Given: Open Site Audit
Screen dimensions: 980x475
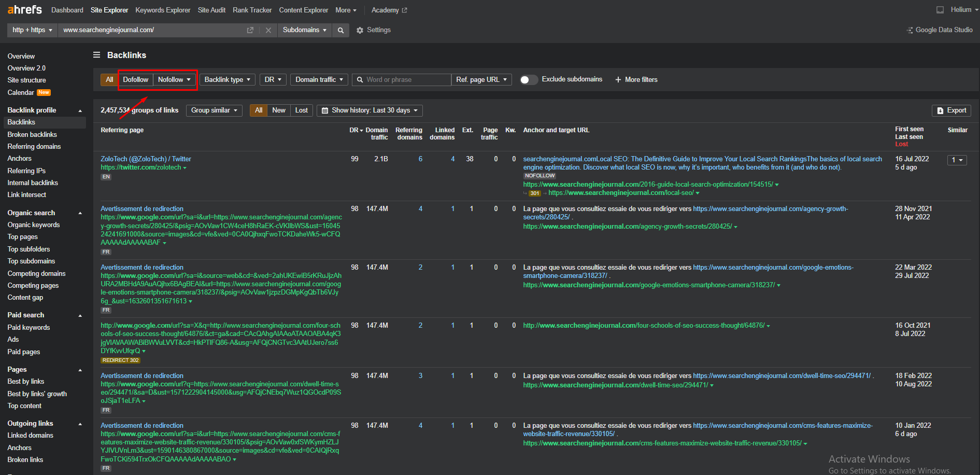Looking at the screenshot, I should coord(211,10).
